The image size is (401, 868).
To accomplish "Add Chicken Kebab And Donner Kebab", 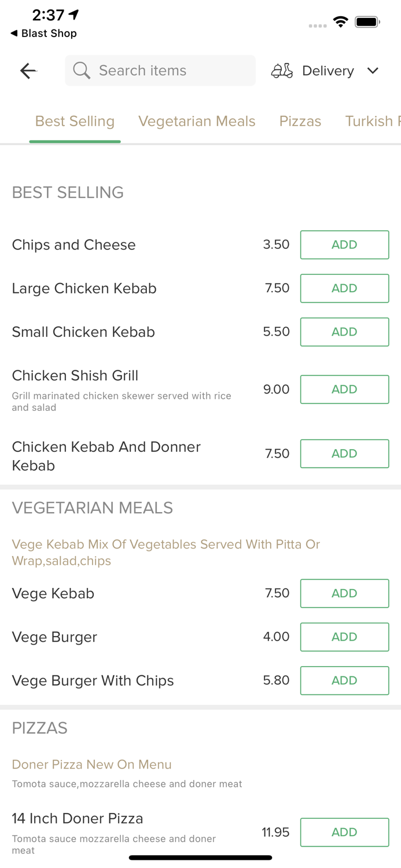I will pos(344,454).
